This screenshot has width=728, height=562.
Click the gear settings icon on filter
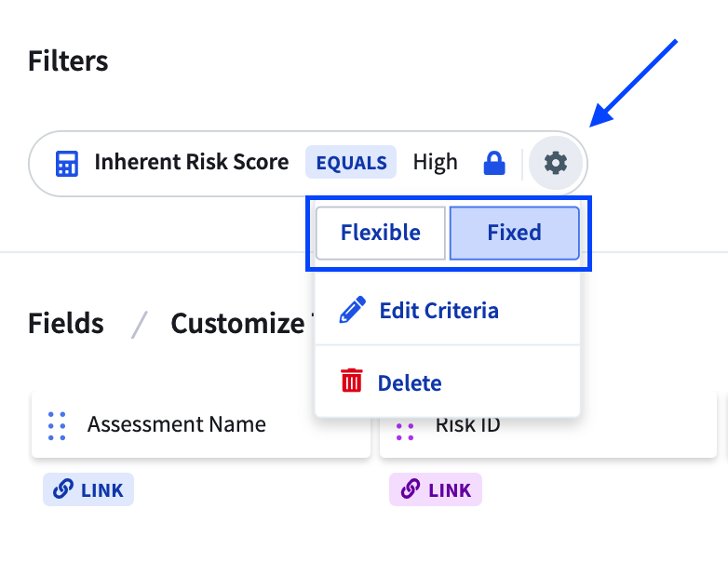click(x=556, y=164)
